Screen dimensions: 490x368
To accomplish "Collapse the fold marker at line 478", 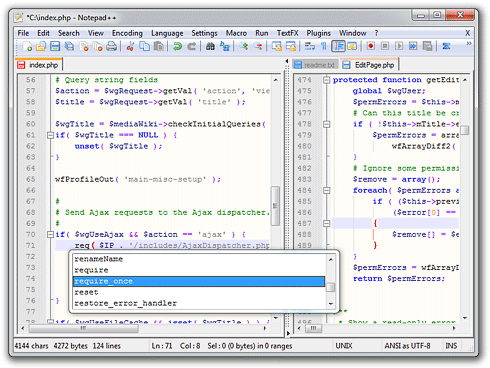I will [327, 124].
